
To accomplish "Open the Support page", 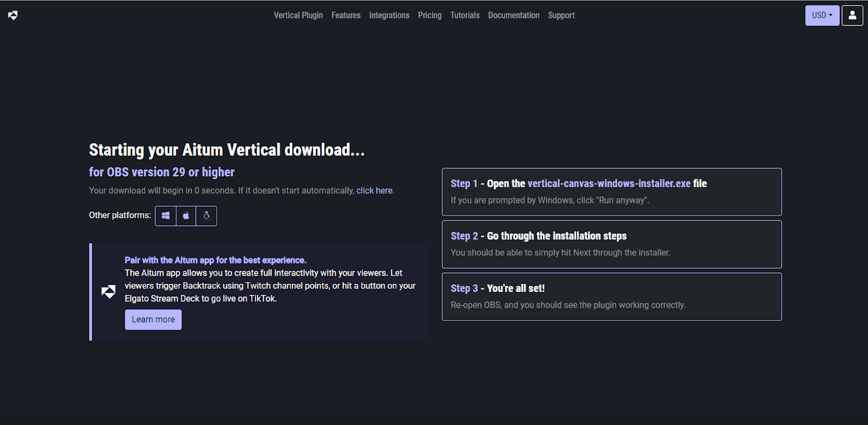I will point(561,15).
